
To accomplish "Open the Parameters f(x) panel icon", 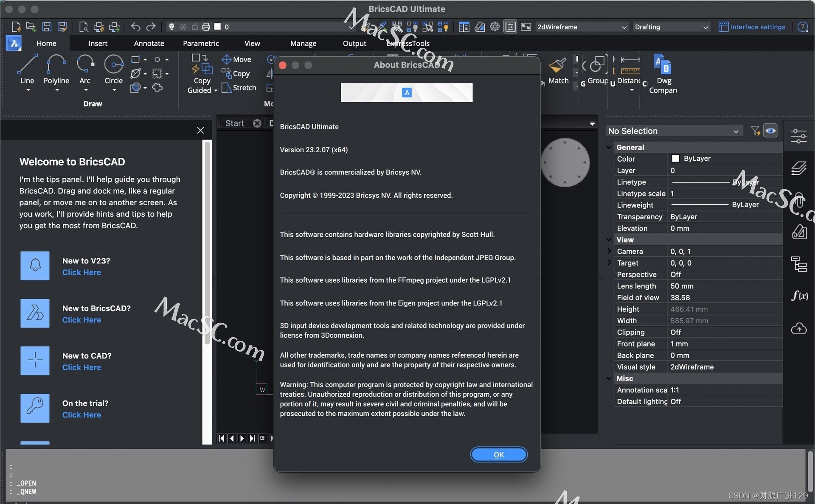I will pos(799,296).
